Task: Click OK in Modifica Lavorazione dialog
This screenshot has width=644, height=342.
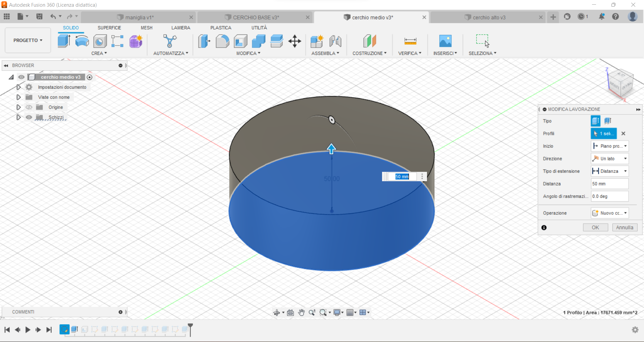Action: [595, 227]
